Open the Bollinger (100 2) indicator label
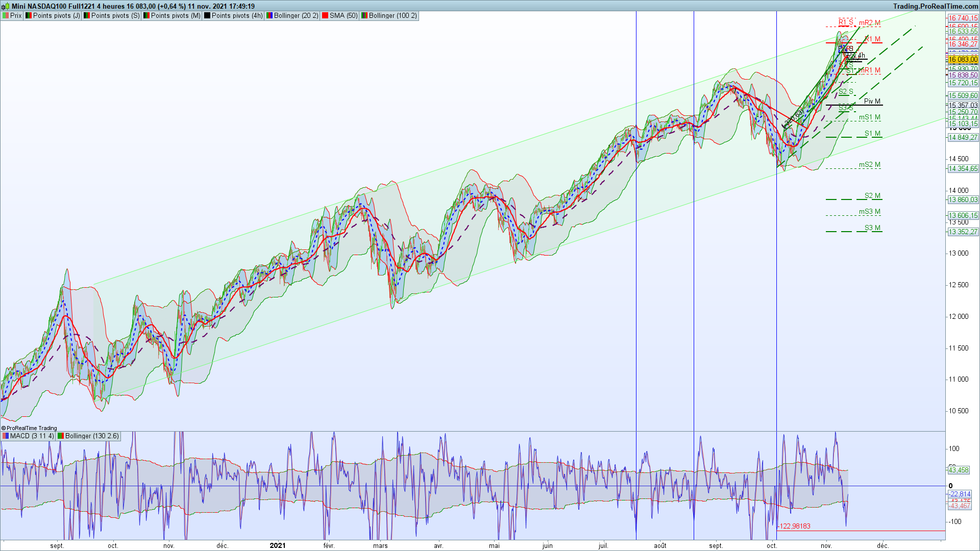 click(x=393, y=16)
